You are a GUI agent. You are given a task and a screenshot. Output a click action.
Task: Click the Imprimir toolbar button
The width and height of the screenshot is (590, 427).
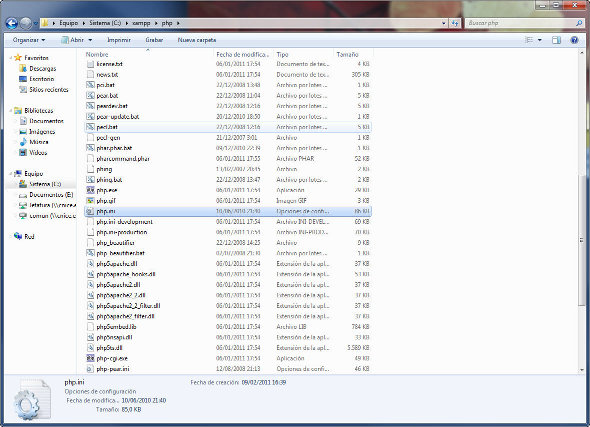(x=119, y=40)
